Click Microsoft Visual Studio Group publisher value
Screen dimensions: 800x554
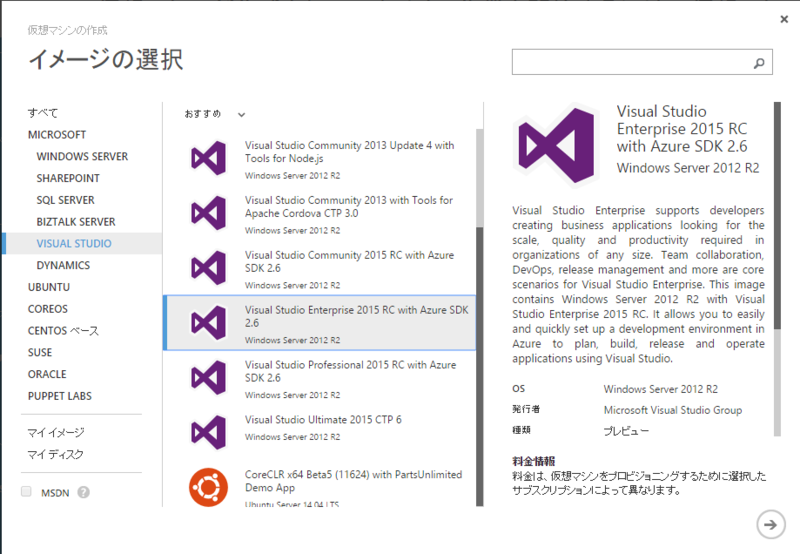pos(673,410)
